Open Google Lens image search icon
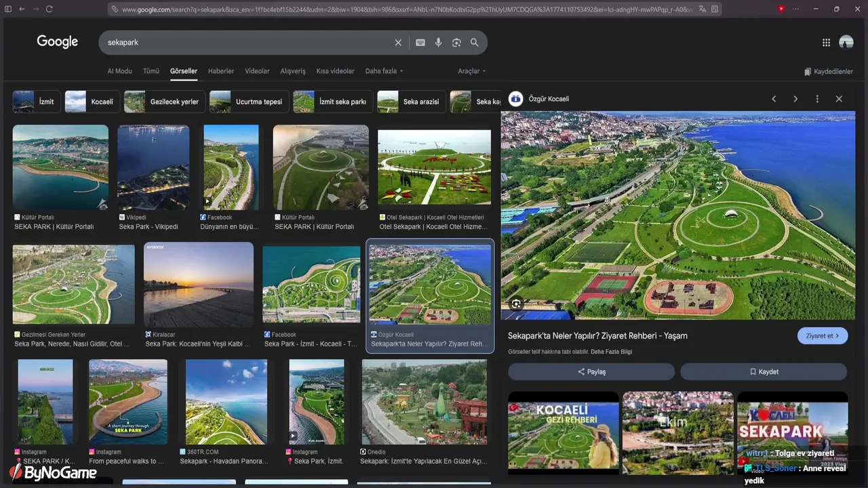868x488 pixels. (456, 42)
